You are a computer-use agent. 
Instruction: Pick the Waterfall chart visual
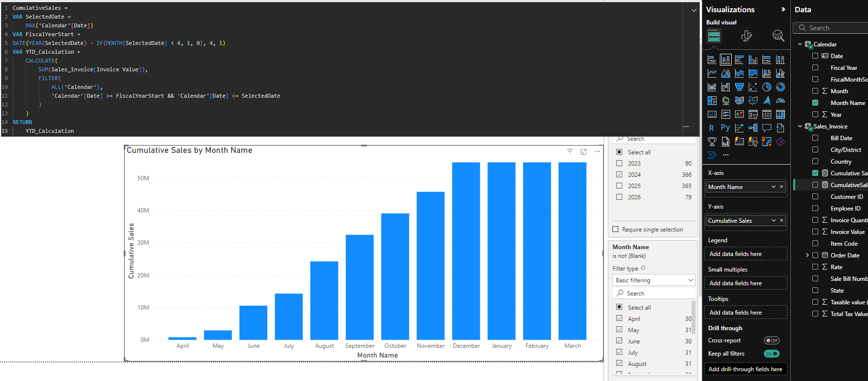pyautogui.click(x=726, y=87)
